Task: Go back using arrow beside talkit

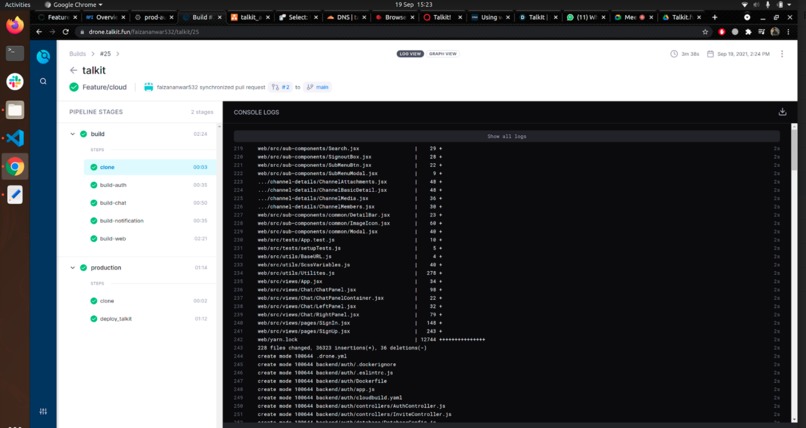Action: point(74,70)
